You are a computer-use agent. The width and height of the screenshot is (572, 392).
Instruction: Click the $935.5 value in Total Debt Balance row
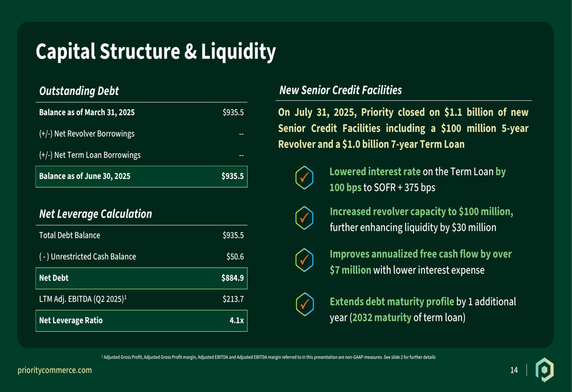233,235
